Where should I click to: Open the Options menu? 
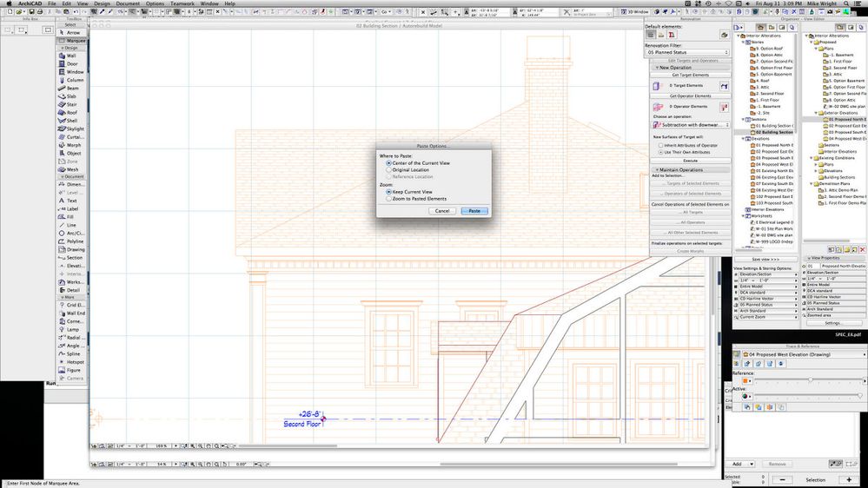[x=155, y=3]
